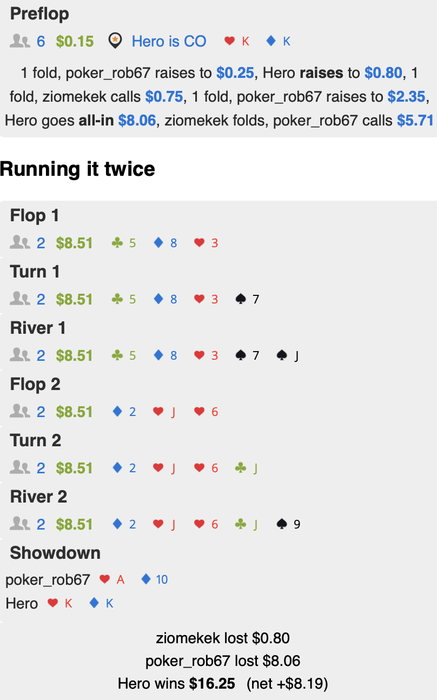Click the 2 of diamonds on Flop 2

pos(124,412)
